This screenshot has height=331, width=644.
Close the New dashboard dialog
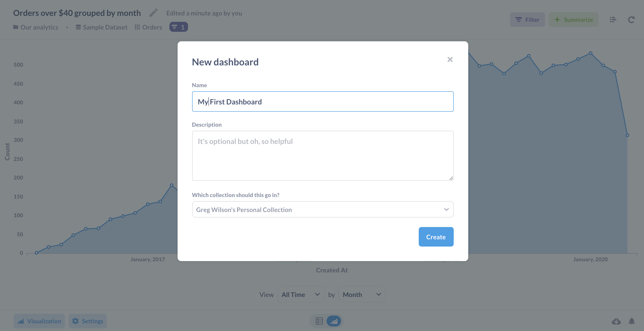point(450,59)
